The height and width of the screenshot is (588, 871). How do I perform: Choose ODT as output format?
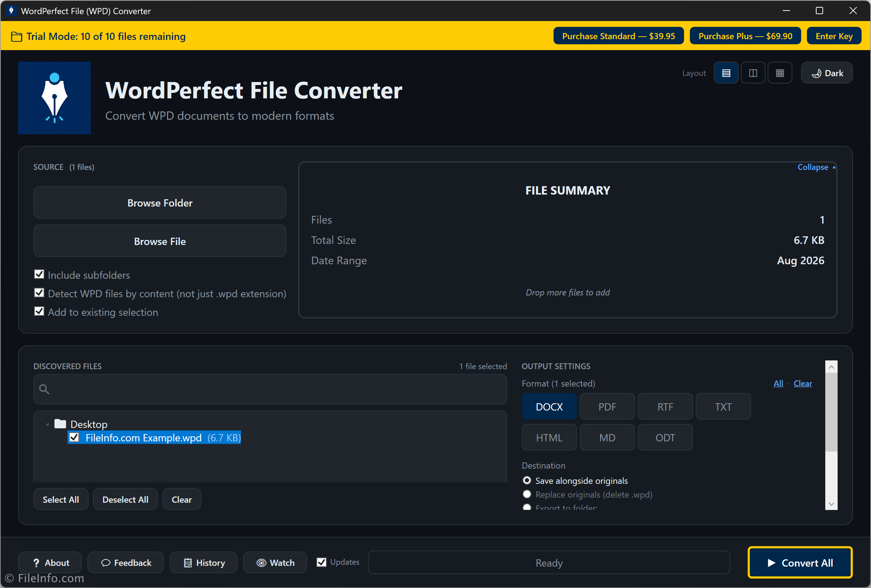click(665, 437)
